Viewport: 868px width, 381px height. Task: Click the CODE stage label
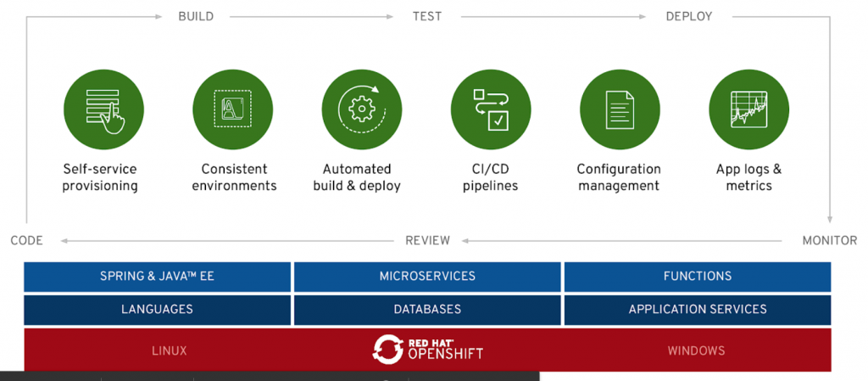[x=26, y=241]
